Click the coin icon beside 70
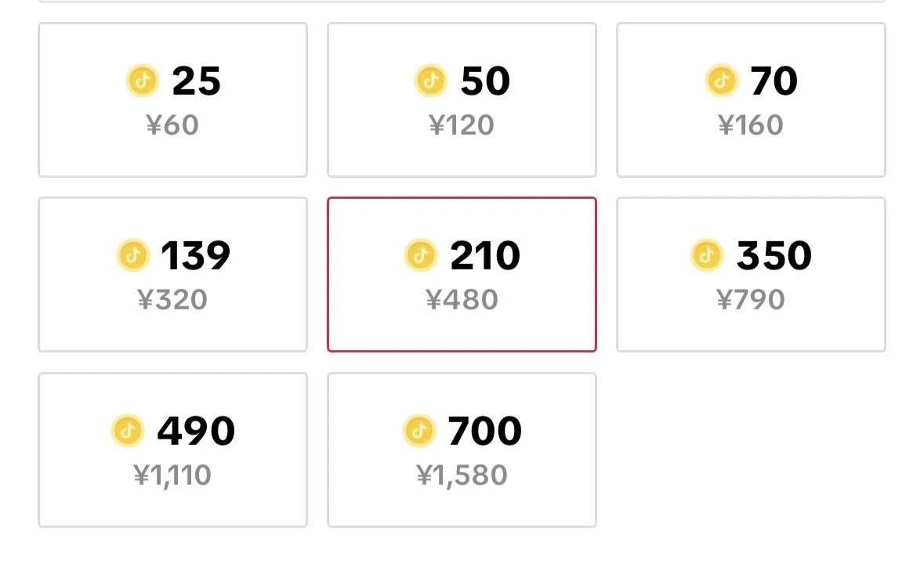This screenshot has width=924, height=578. (722, 81)
